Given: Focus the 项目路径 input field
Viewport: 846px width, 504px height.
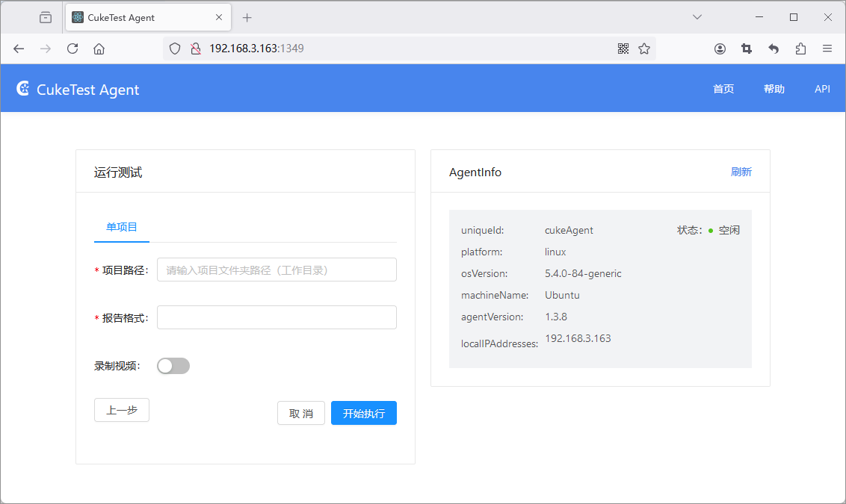Looking at the screenshot, I should pyautogui.click(x=277, y=270).
